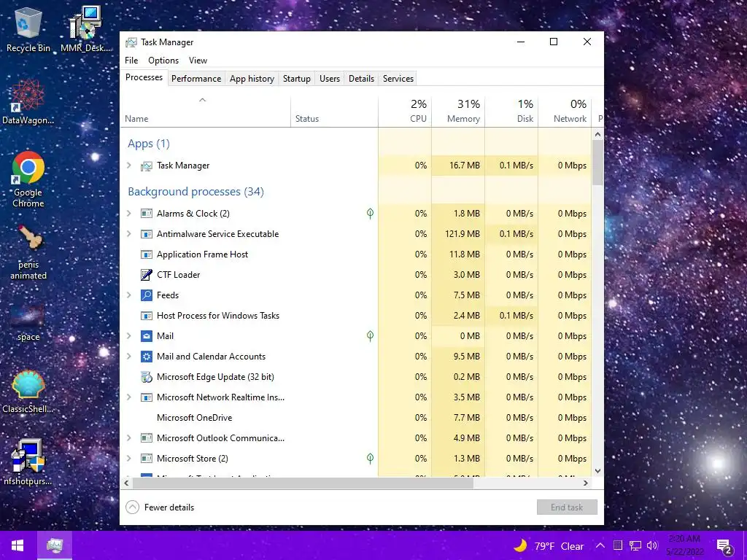747x560 pixels.
Task: Click the suspended leaf icon for Microsoft Store
Action: (370, 459)
